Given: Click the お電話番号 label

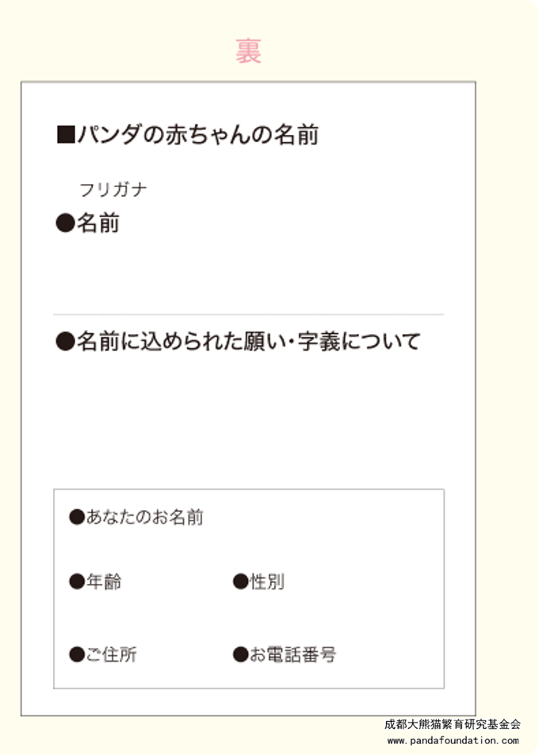Looking at the screenshot, I should coord(293,654).
